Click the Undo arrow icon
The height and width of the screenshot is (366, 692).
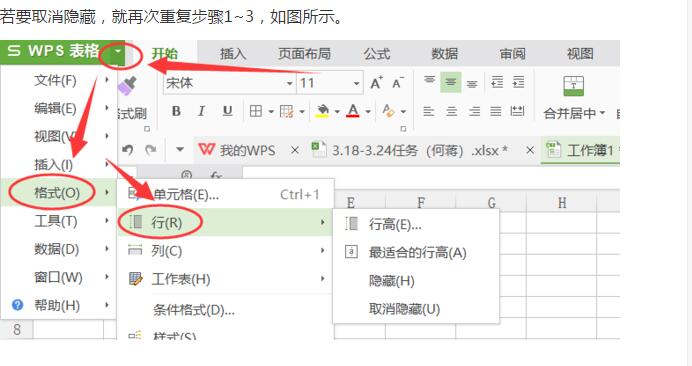(128, 150)
